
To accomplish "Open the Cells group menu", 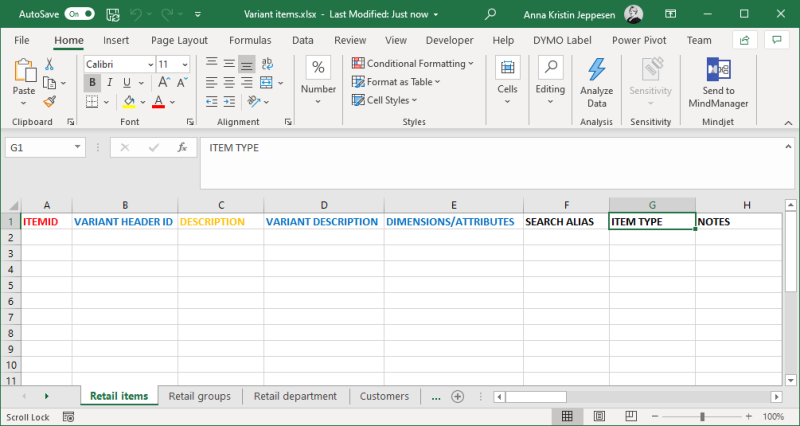I will [507, 80].
